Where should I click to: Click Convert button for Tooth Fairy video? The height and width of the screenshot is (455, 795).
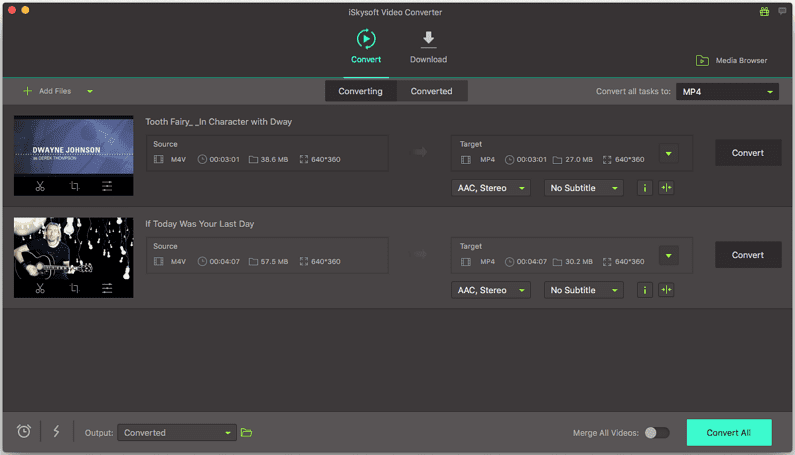[747, 153]
